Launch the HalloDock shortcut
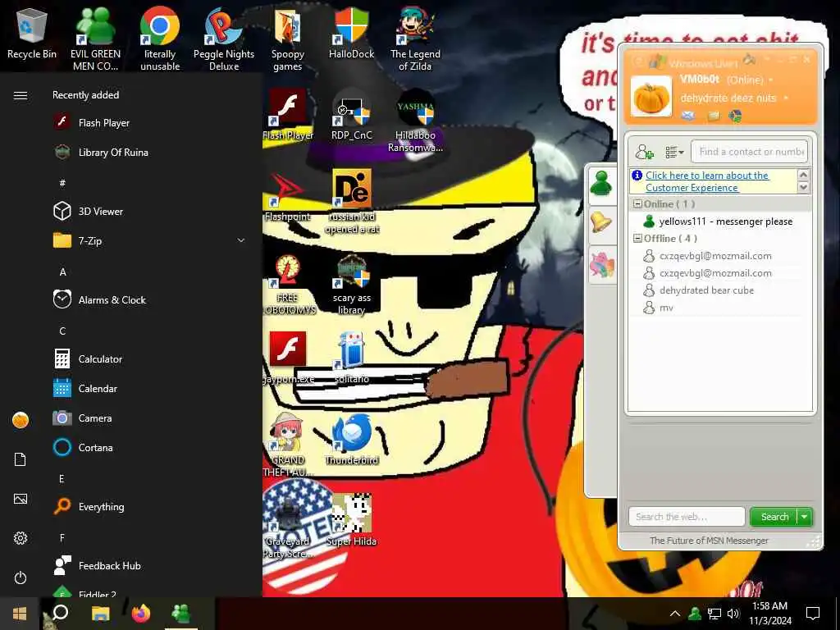This screenshot has height=630, width=840. [x=351, y=33]
